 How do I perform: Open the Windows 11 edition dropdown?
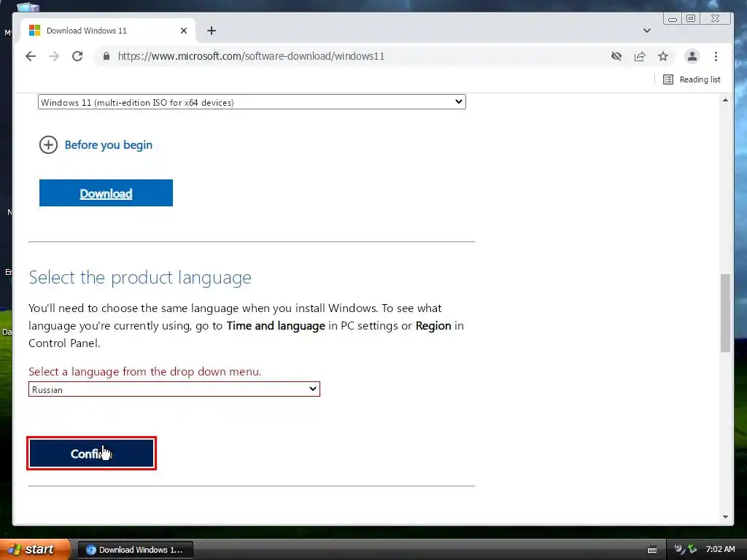[x=252, y=102]
